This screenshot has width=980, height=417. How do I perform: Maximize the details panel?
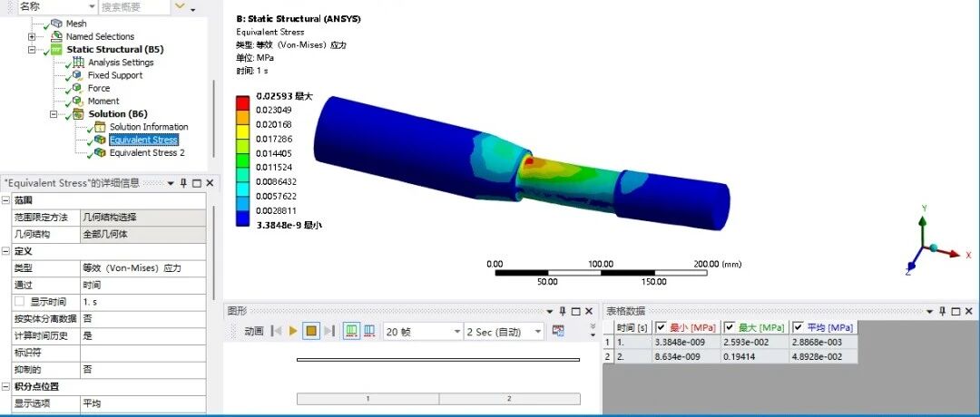197,183
